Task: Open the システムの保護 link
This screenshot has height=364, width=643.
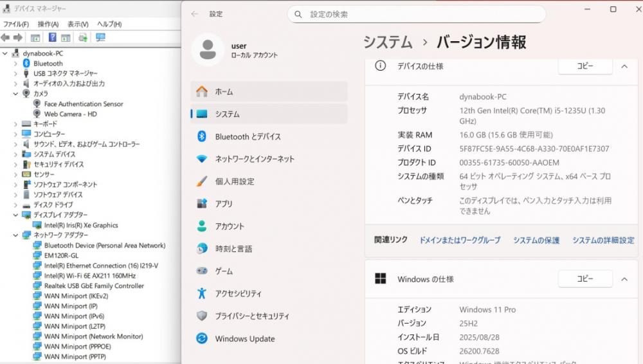Action: pos(536,241)
